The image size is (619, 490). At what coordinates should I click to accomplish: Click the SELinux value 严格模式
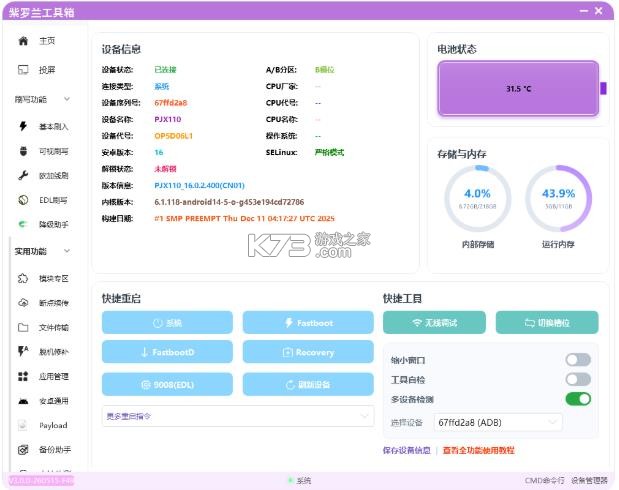coord(329,152)
